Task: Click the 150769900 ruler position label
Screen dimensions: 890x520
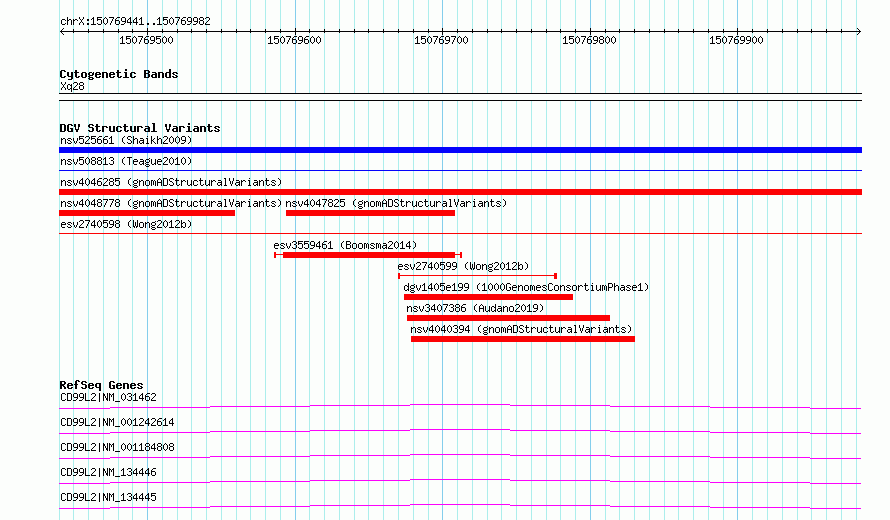Action: coord(736,40)
